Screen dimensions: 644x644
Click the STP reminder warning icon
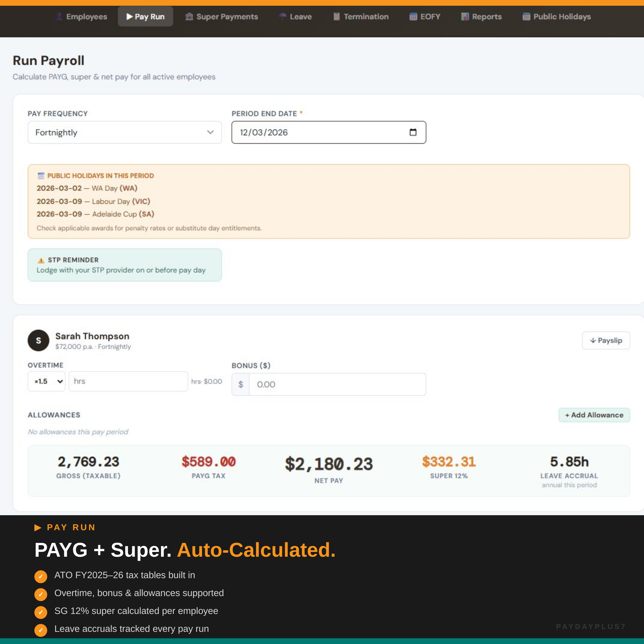(41, 260)
